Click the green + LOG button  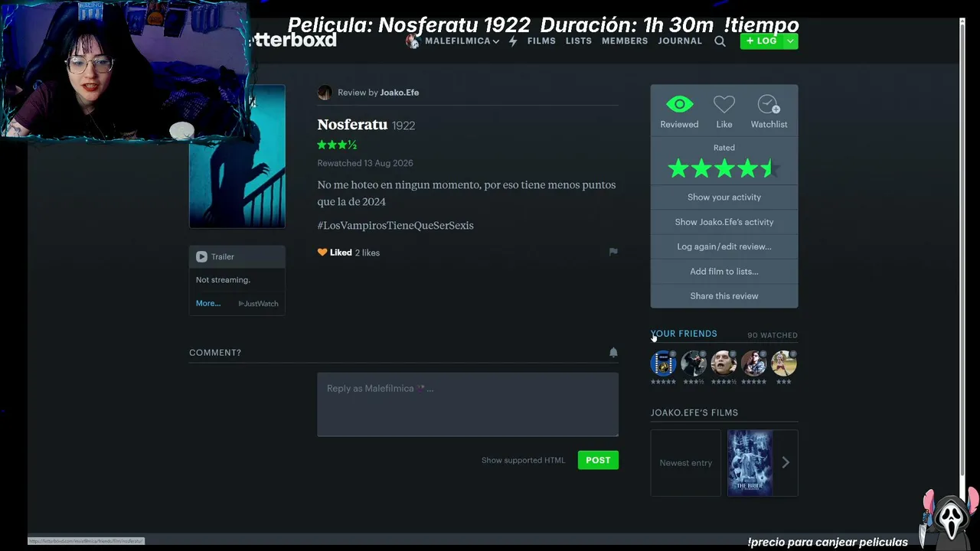(761, 41)
